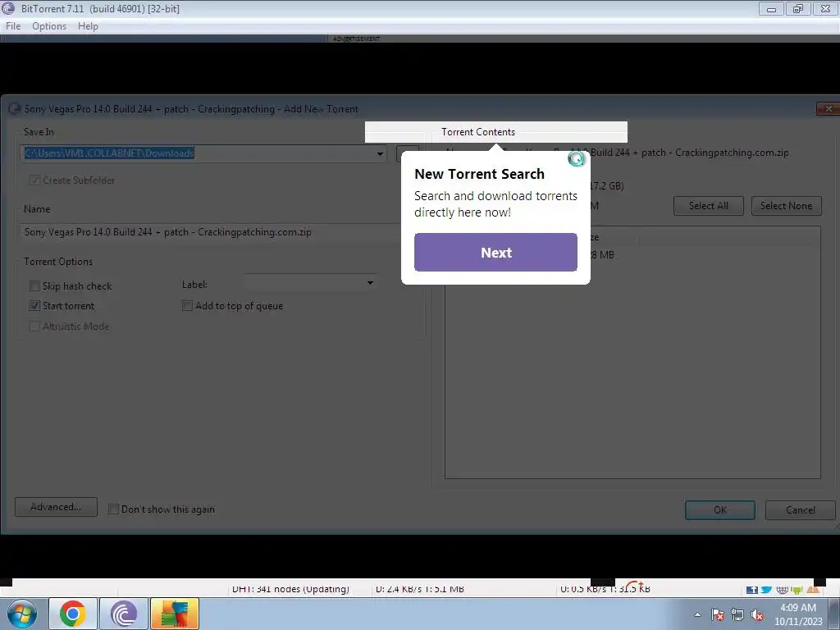Toggle the Skip hash check checkbox
This screenshot has width=840, height=630.
[34, 286]
